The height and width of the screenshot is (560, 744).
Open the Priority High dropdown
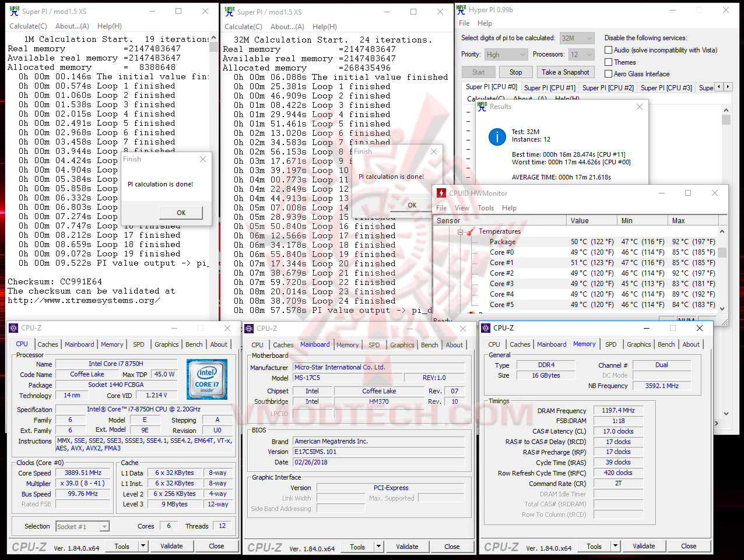tap(506, 54)
